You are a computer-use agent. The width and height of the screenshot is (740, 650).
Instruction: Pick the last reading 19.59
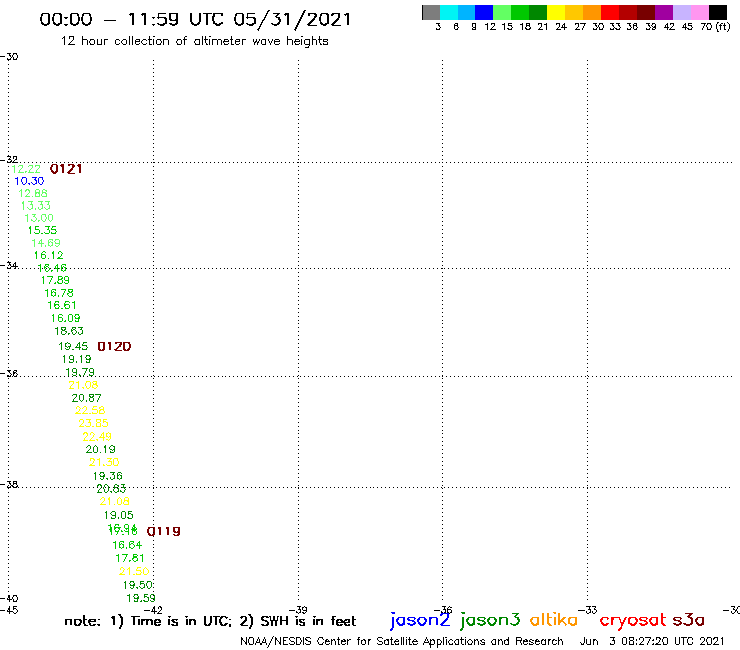pos(141,599)
